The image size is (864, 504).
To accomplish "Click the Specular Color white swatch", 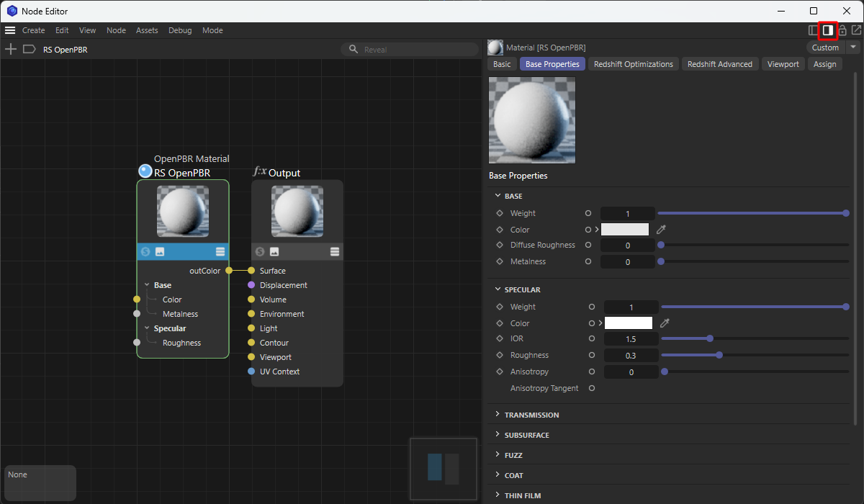I will click(x=628, y=323).
